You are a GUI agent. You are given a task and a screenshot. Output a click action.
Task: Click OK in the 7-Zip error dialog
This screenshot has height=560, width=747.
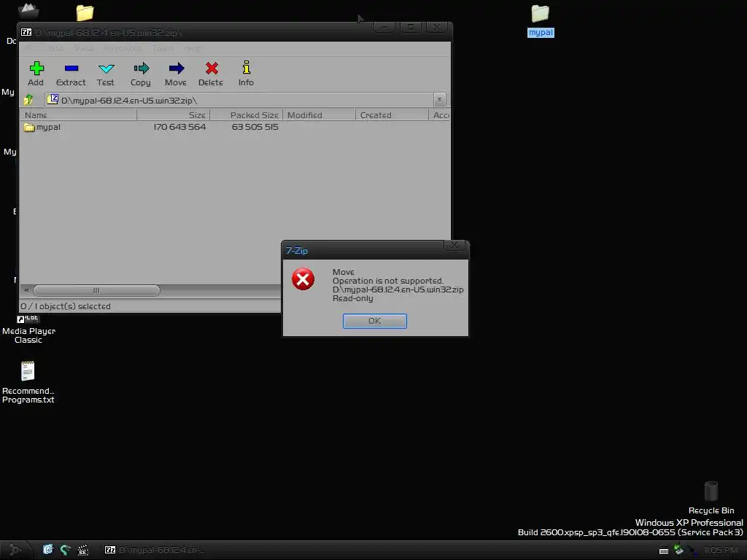point(374,321)
